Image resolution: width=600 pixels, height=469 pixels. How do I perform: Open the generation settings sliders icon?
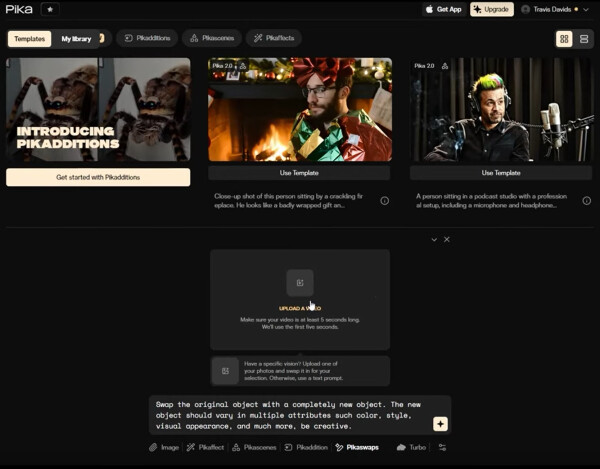pos(442,447)
